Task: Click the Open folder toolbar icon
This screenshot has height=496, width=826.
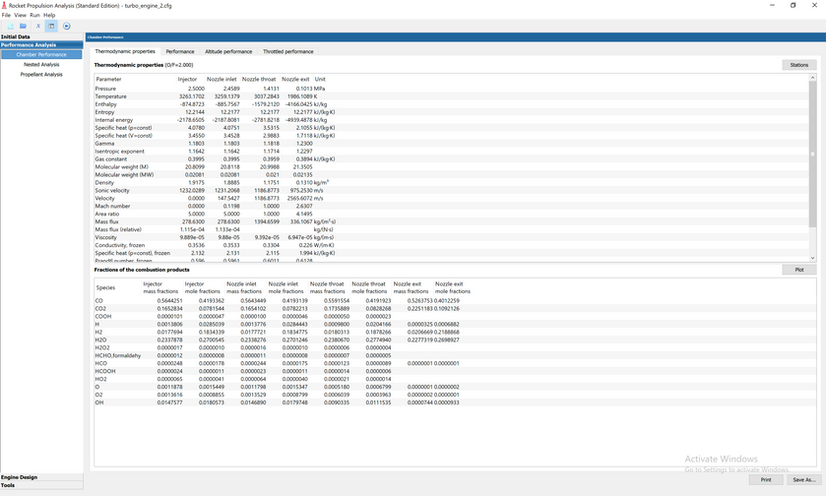Action: [x=23, y=26]
